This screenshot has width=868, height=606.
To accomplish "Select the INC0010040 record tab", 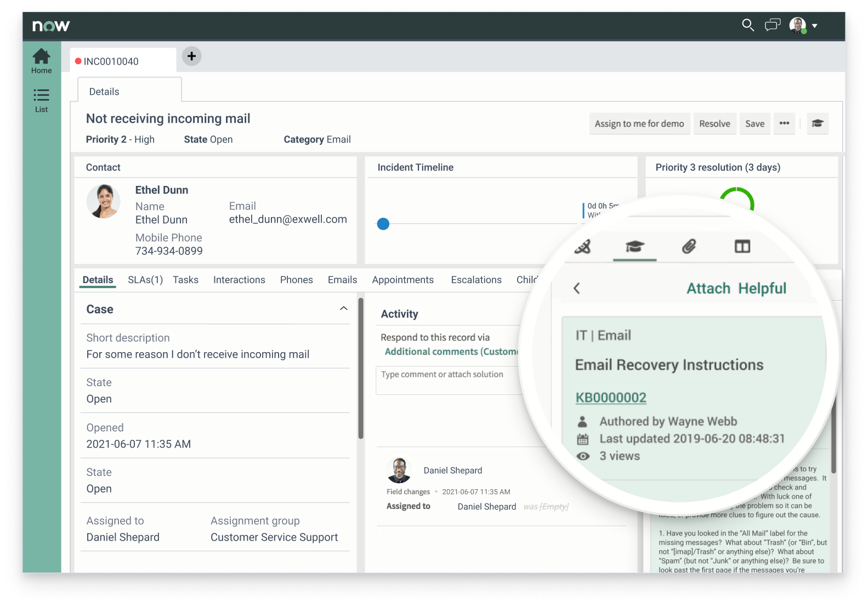I will coord(111,61).
